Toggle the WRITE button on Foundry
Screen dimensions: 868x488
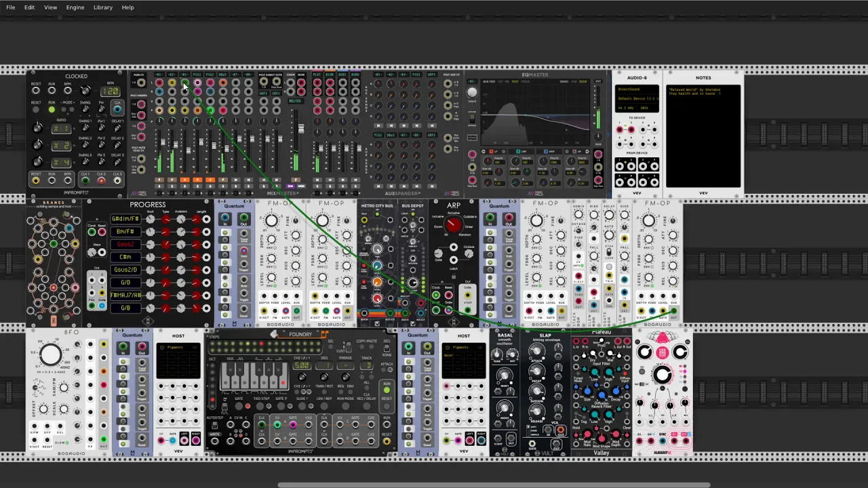(215, 434)
